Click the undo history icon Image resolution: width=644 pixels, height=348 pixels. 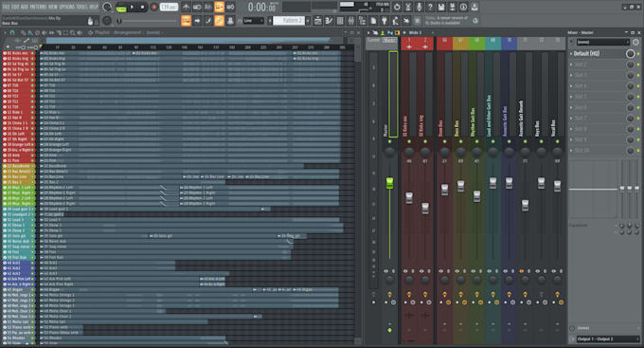pyautogui.click(x=397, y=7)
